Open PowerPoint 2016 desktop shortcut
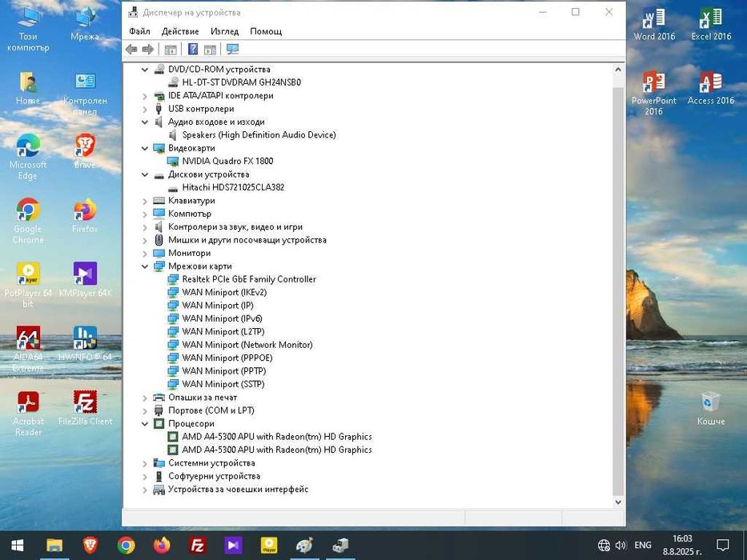The width and height of the screenshot is (747, 560). click(x=653, y=93)
